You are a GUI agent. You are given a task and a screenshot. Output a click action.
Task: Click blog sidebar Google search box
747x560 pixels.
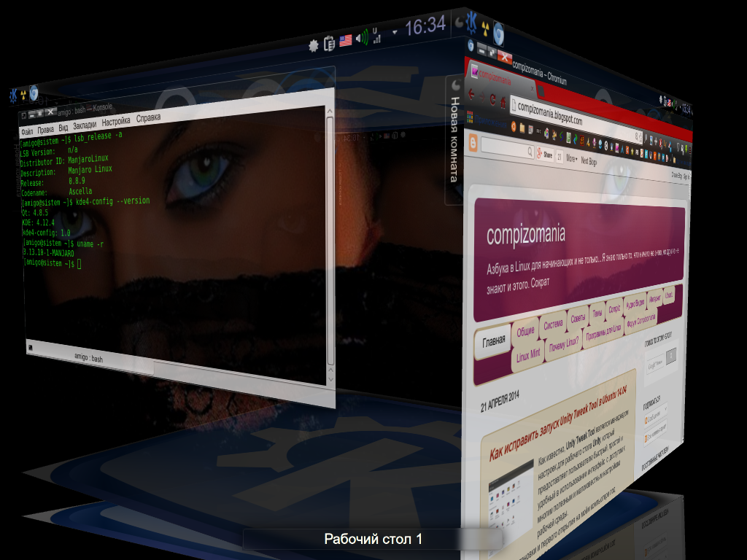[x=656, y=365]
